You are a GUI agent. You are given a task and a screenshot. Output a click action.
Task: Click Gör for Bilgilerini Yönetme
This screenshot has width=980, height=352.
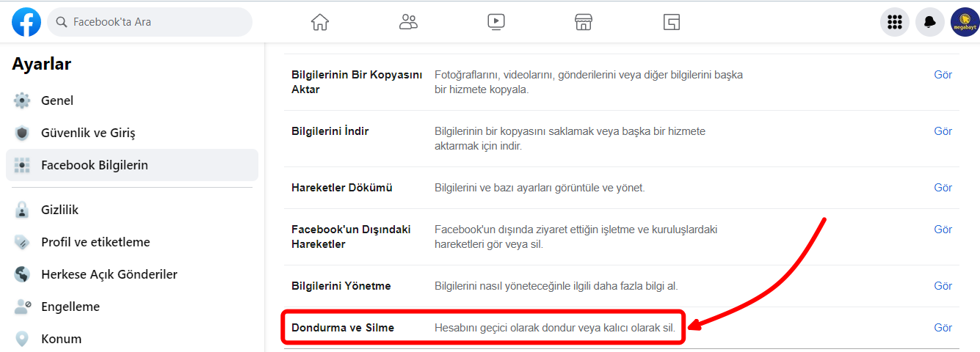(943, 286)
